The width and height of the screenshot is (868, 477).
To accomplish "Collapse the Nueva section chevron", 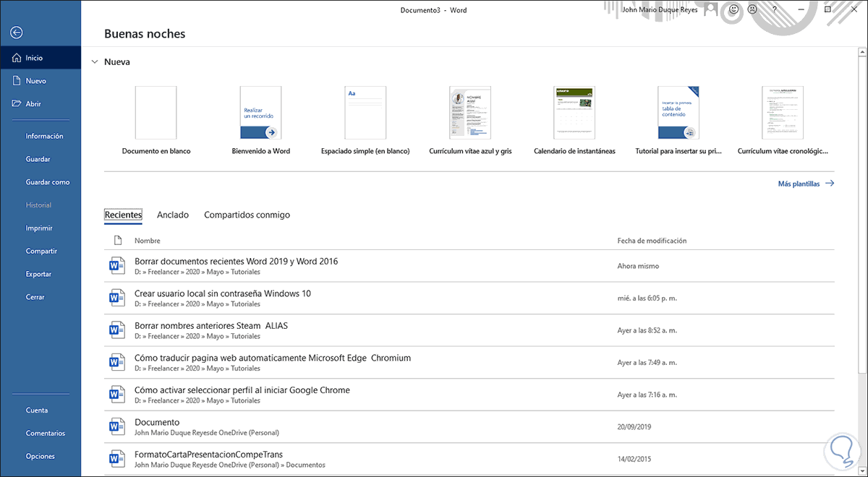I will (95, 62).
